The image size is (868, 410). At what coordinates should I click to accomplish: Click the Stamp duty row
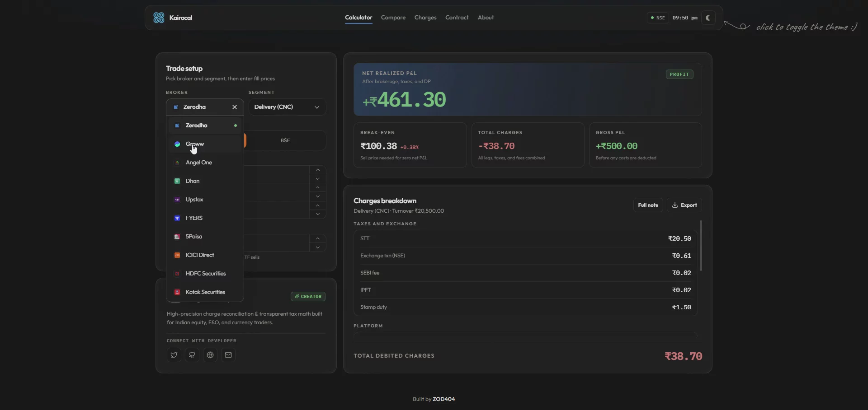pyautogui.click(x=526, y=307)
